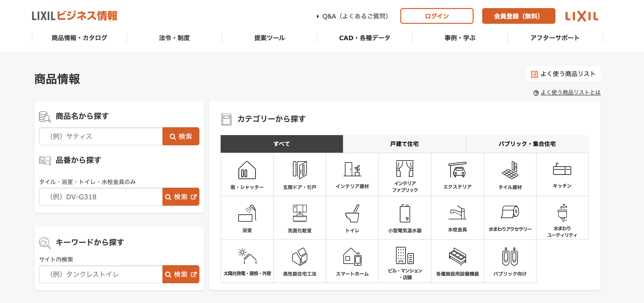The image size is (644, 303).
Task: Click the ログイン button
Action: coord(436,16)
